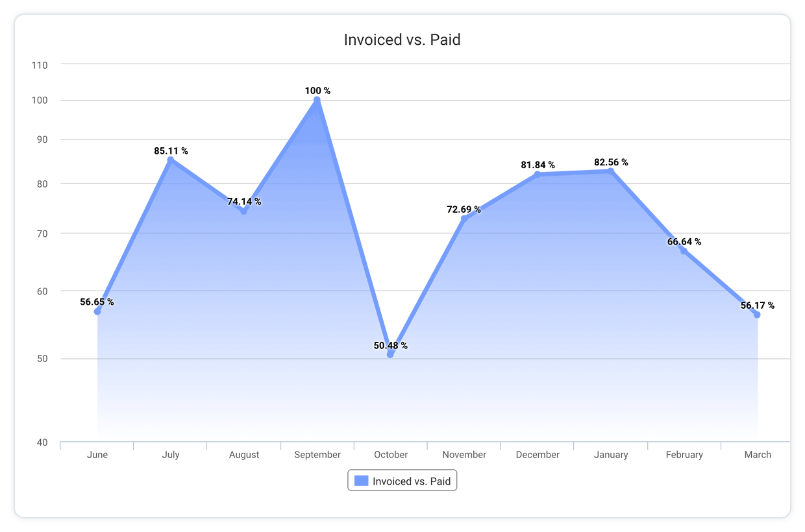Click the September axis label

click(x=317, y=455)
